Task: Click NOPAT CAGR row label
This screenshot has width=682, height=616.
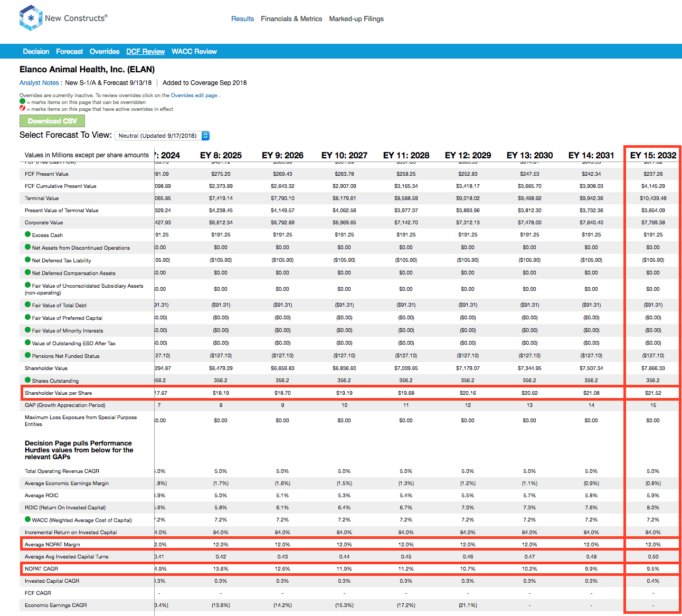Action: click(41, 568)
